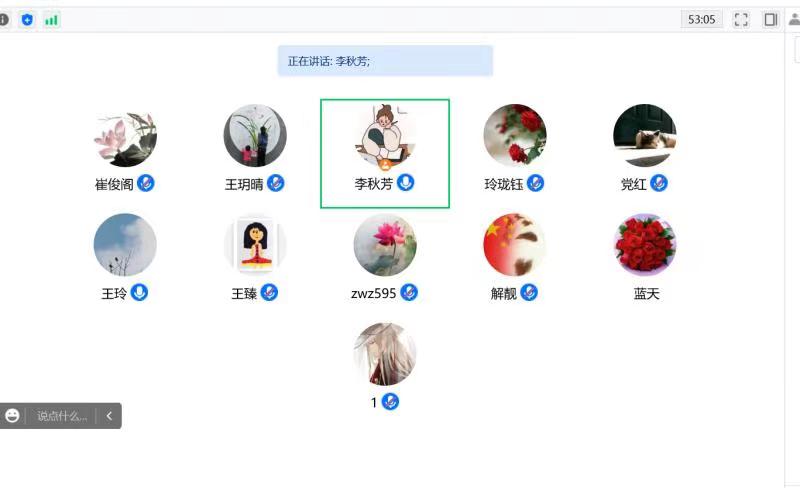Toggle the muted mic icon beside zwz595
This screenshot has width=800, height=488.
[409, 292]
